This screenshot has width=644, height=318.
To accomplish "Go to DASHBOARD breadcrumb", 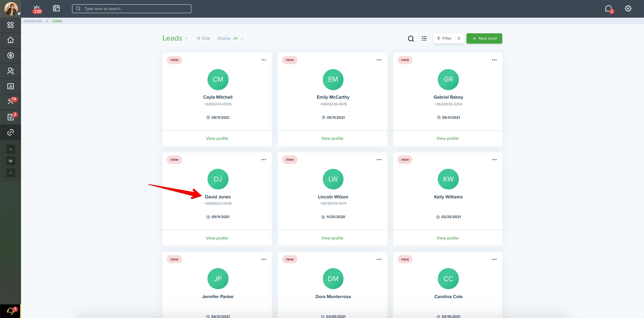I will point(33,21).
